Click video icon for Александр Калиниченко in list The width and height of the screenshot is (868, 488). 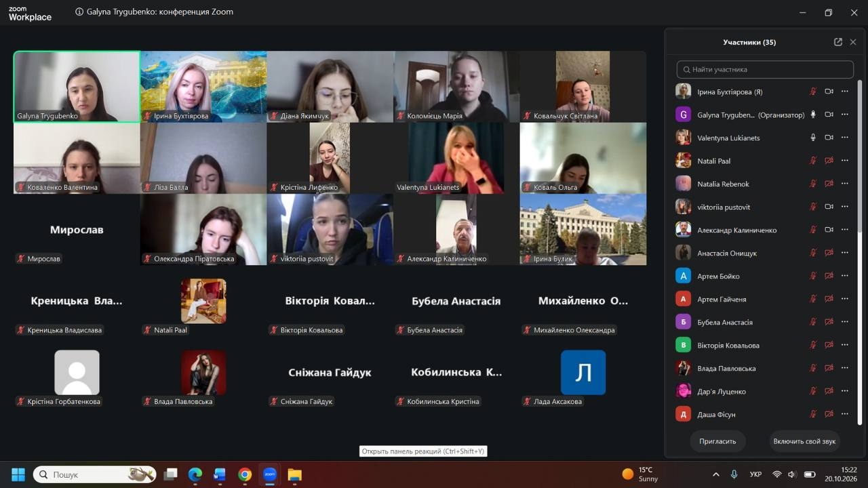tap(829, 230)
